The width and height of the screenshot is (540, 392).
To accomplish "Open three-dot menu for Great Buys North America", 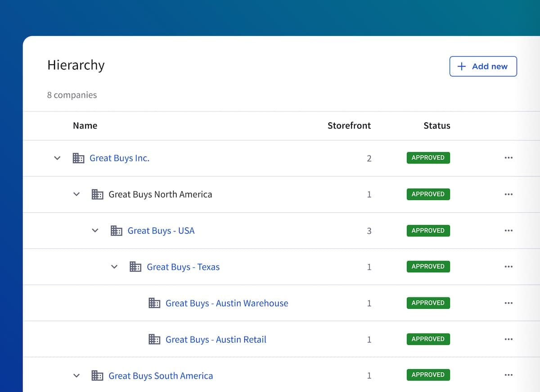I will [508, 194].
